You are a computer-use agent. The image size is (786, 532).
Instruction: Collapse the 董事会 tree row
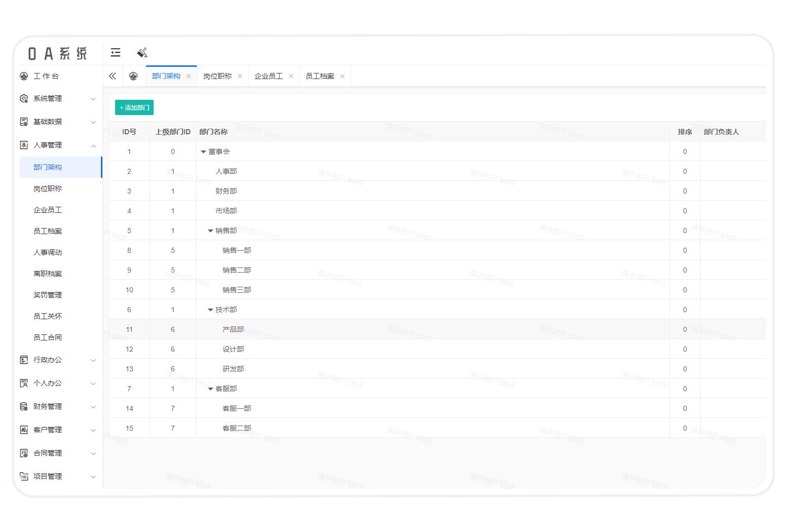tap(203, 151)
